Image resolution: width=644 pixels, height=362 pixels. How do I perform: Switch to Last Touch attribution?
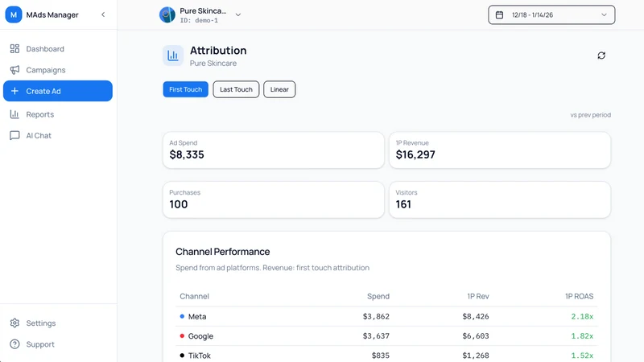click(x=236, y=89)
